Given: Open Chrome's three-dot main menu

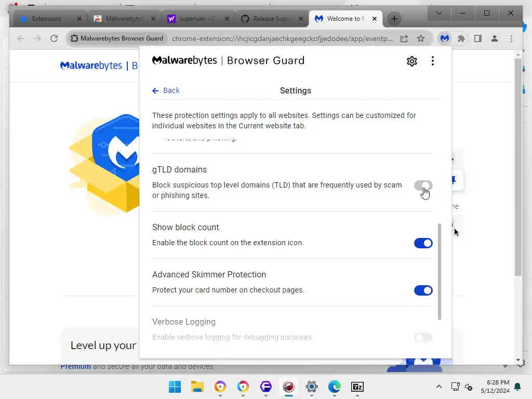Looking at the screenshot, I should [511, 38].
